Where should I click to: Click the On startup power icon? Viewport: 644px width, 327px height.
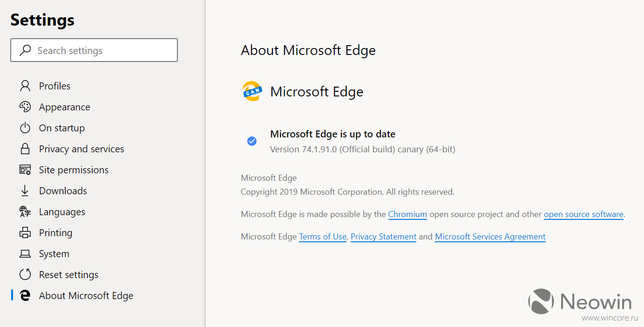coord(25,128)
